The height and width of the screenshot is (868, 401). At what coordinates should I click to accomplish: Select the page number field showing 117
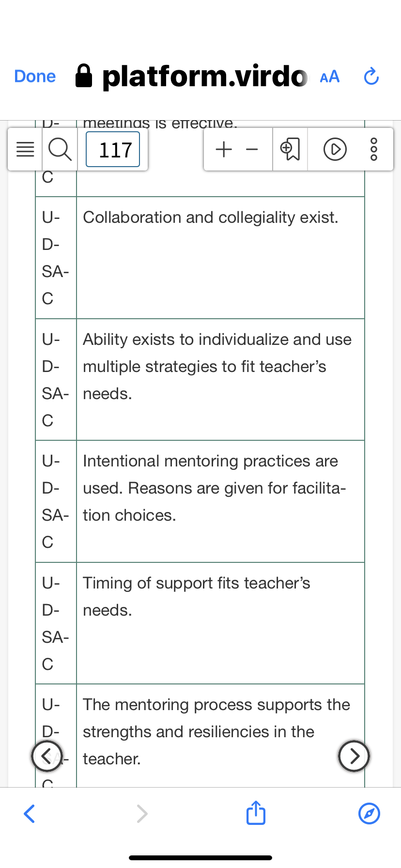pos(113,149)
